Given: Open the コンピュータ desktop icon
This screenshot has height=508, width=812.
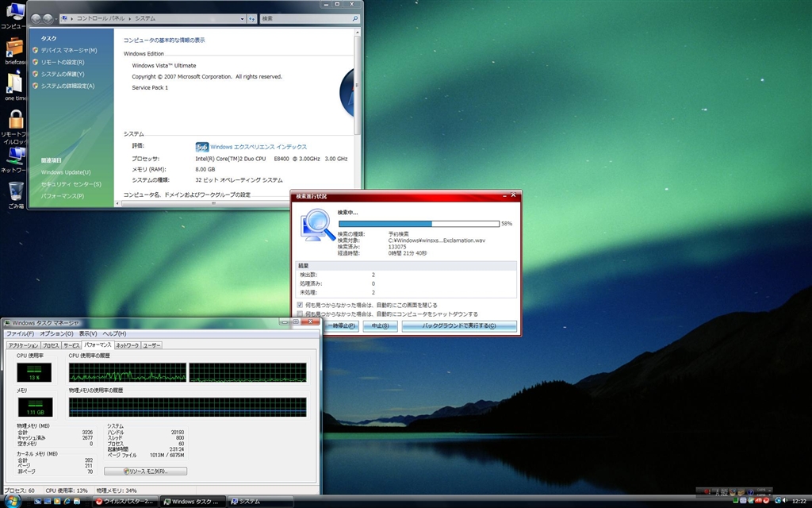Looking at the screenshot, I should 14,14.
